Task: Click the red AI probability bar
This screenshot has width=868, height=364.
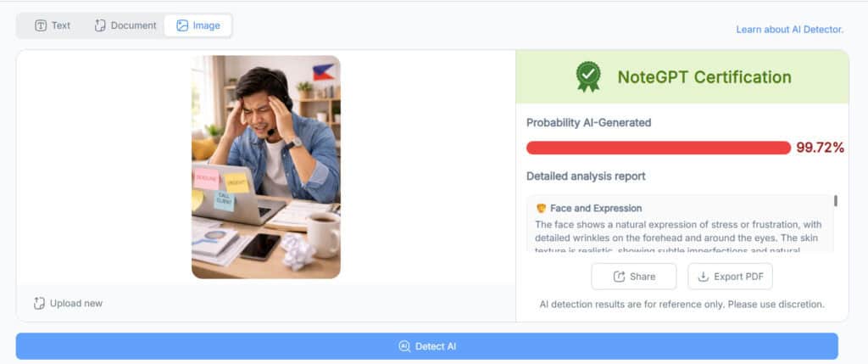Action: (x=658, y=148)
